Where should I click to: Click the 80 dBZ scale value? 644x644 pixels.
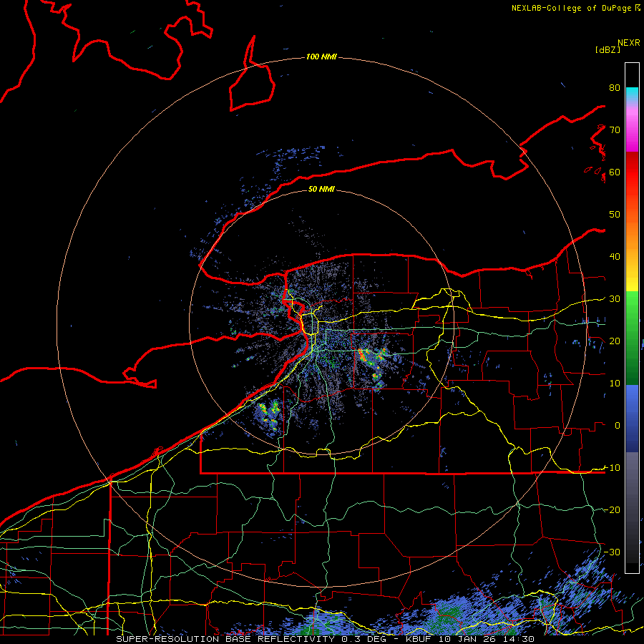[615, 88]
